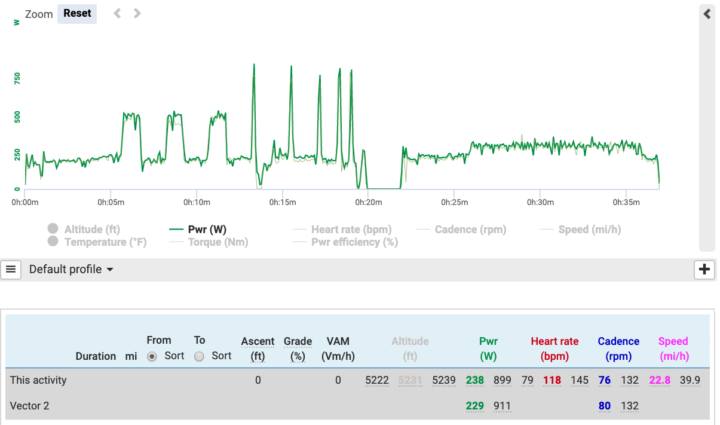Click the average power value 238
Image resolution: width=720 pixels, height=425 pixels.
pyautogui.click(x=475, y=380)
